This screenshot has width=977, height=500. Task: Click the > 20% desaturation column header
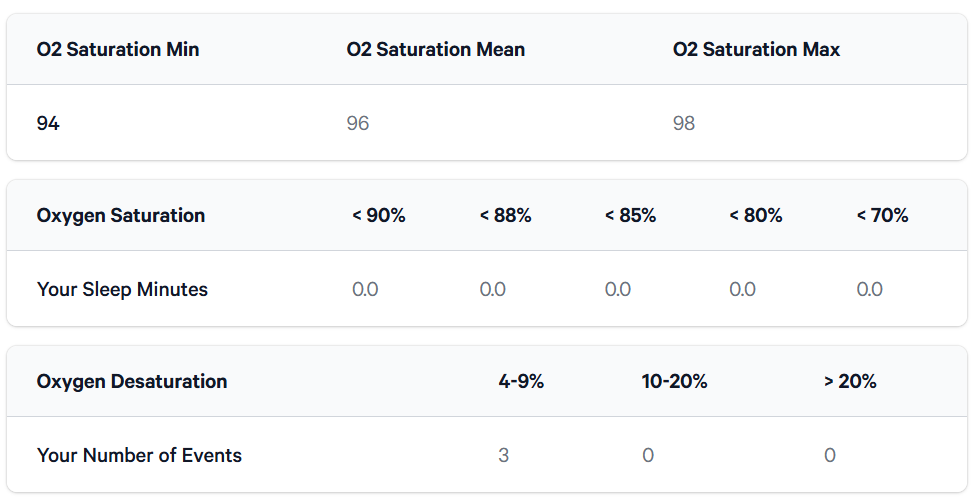(x=851, y=381)
